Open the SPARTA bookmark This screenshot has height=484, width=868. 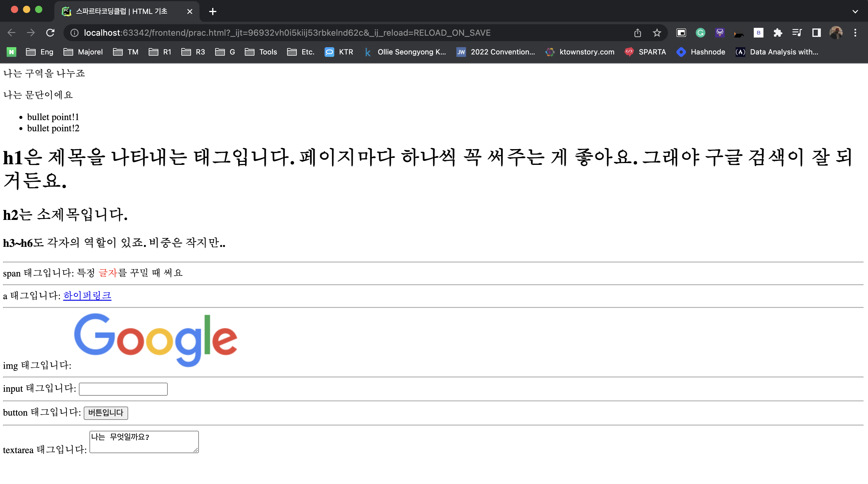(x=645, y=52)
